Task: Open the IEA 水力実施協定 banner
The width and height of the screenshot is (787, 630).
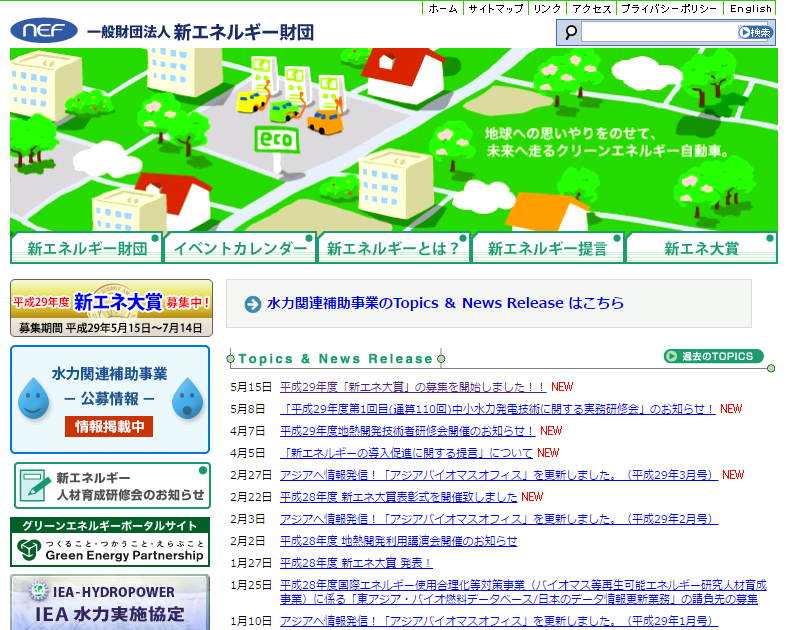Action: 110,602
